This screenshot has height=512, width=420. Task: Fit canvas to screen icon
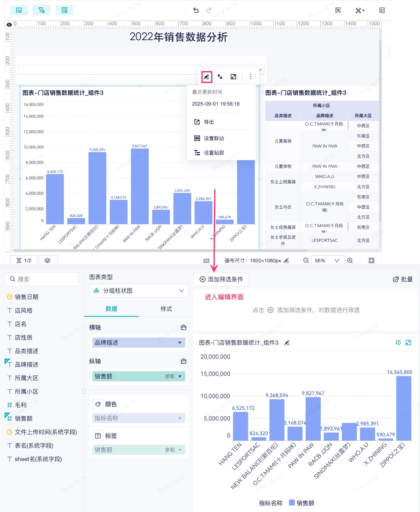372,261
